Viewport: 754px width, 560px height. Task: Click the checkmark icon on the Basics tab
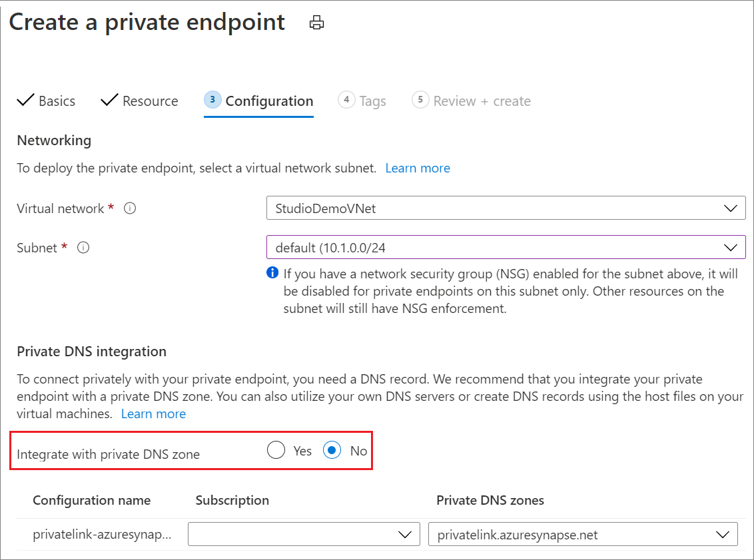25,100
